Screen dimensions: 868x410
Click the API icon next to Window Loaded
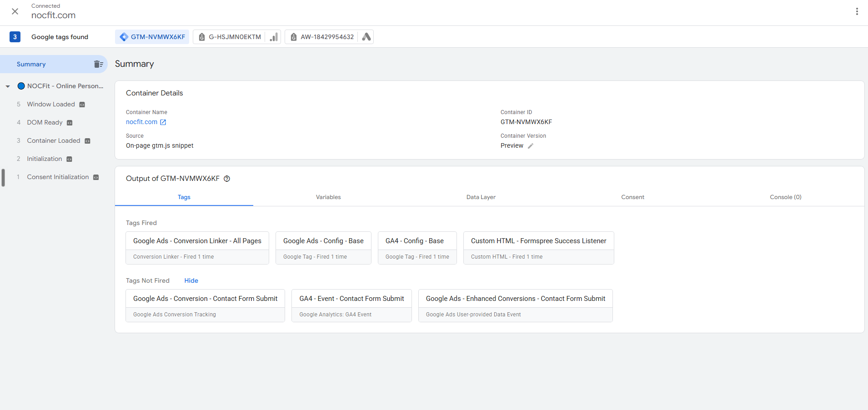(82, 105)
